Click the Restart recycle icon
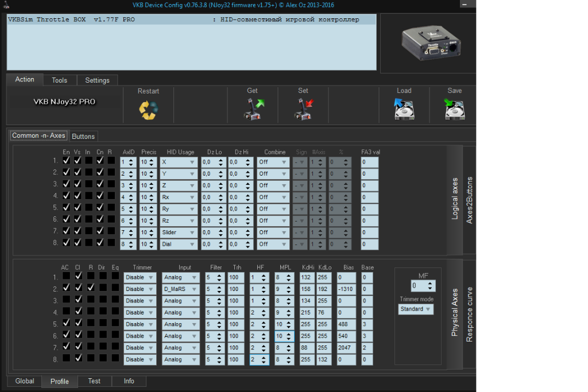 click(149, 110)
